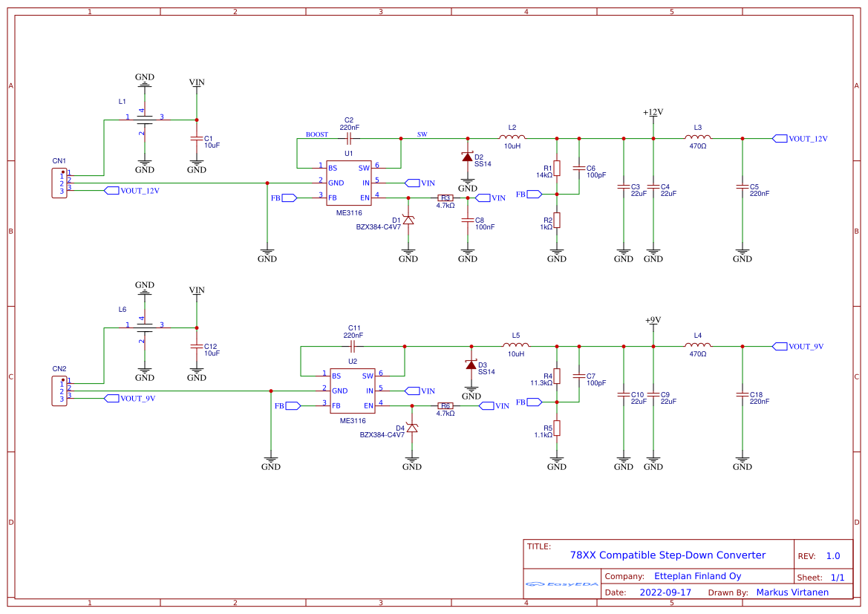This screenshot has width=868, height=614.
Task: Click the GND symbol below capacitor C5
Action: pyautogui.click(x=742, y=252)
